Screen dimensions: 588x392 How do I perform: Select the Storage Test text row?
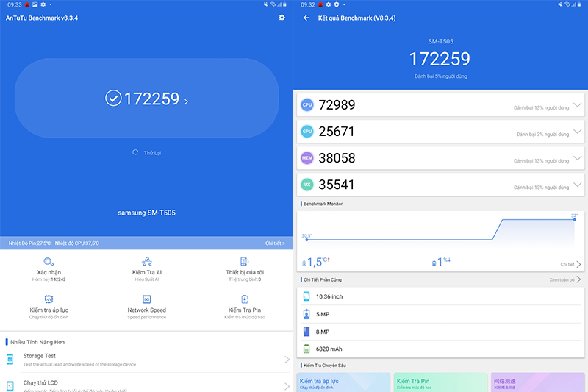pos(146,360)
